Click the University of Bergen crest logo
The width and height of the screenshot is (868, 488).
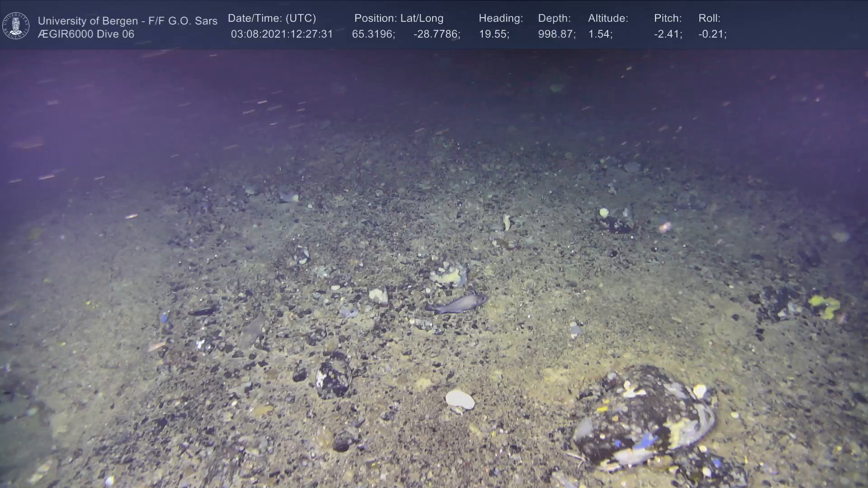[16, 25]
